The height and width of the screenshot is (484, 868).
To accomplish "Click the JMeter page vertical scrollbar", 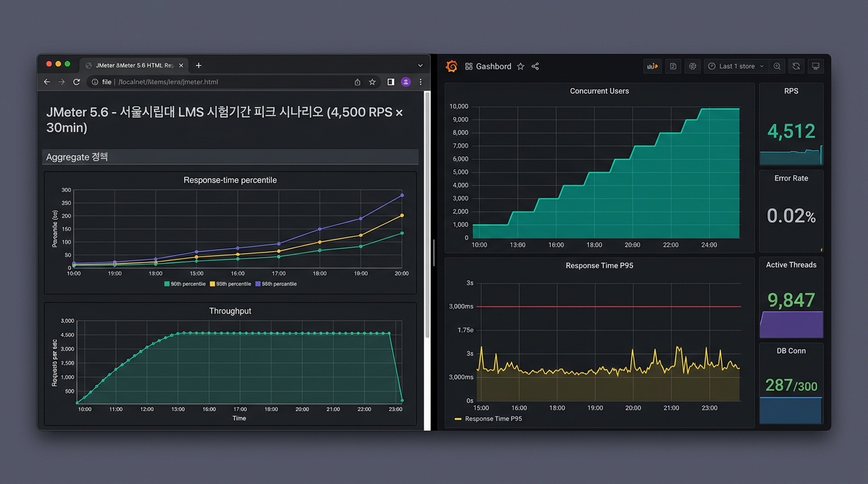I will click(428, 214).
